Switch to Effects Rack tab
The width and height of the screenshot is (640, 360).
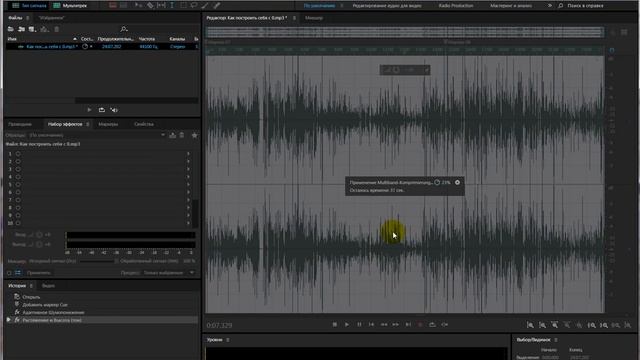pos(65,124)
